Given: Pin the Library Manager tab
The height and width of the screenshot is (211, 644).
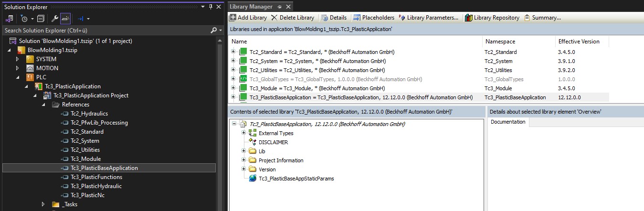Looking at the screenshot, I should (x=280, y=7).
